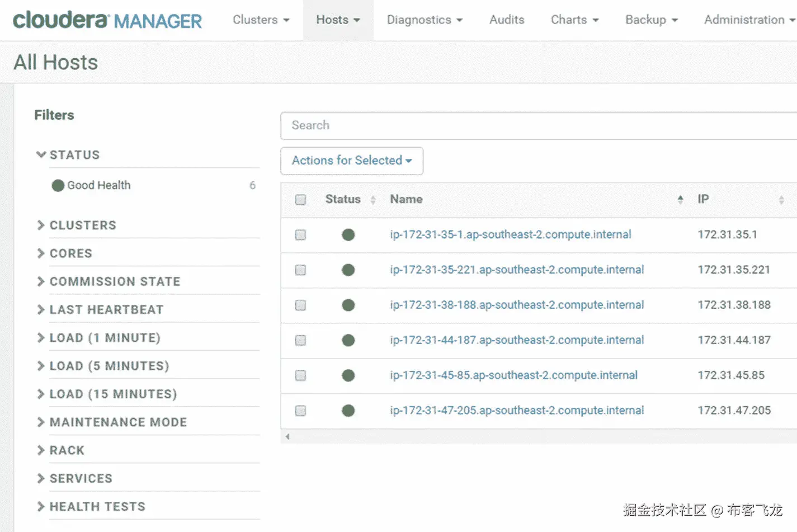Open the Administration menu
The width and height of the screenshot is (797, 532).
coord(749,20)
